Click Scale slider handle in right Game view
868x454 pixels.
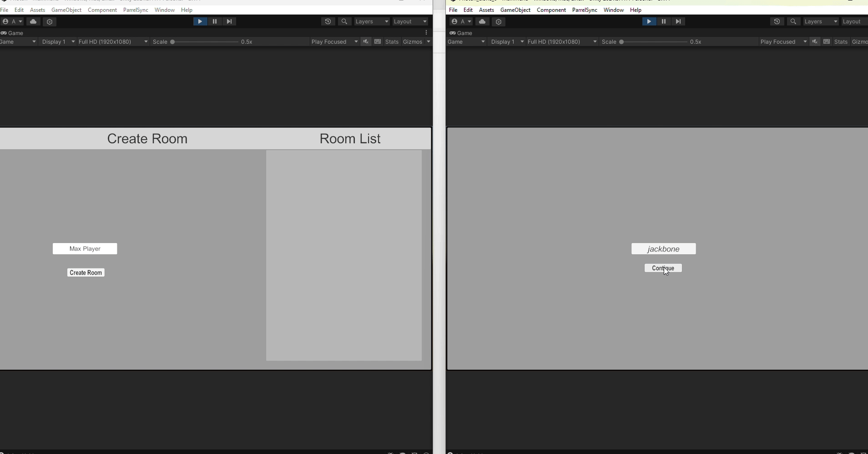point(621,41)
